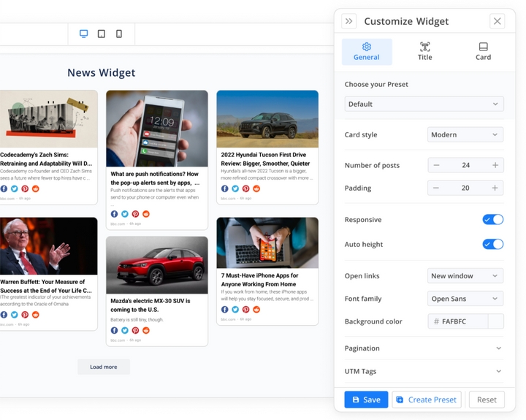Click the Number of posts value 24

pyautogui.click(x=465, y=165)
